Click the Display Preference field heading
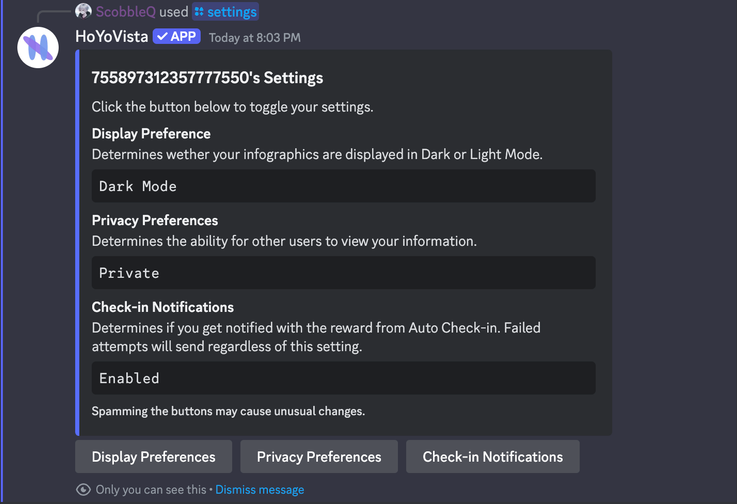Viewport: 737px width, 504px height. point(151,134)
